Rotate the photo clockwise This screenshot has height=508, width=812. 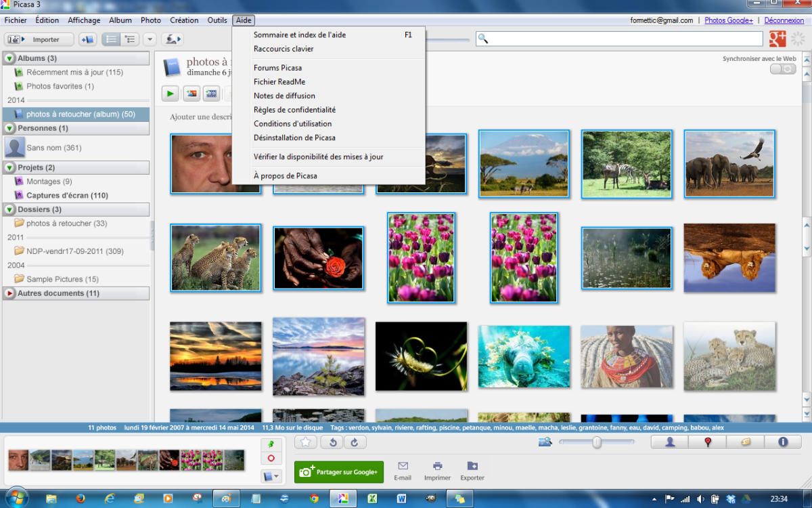tap(355, 442)
